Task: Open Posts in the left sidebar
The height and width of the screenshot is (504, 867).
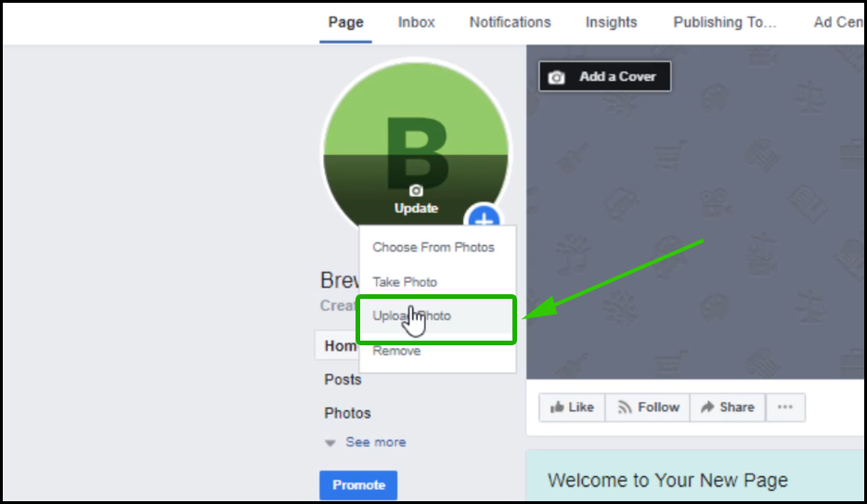Action: 343,380
